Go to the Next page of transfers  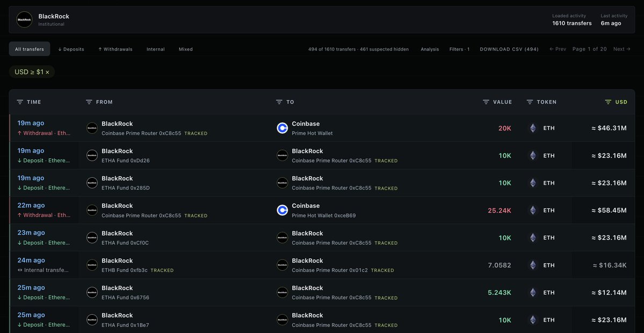[x=622, y=49]
